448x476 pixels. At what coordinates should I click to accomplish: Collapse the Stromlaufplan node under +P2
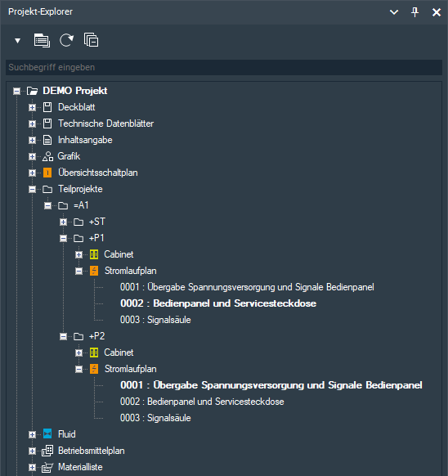(78, 370)
